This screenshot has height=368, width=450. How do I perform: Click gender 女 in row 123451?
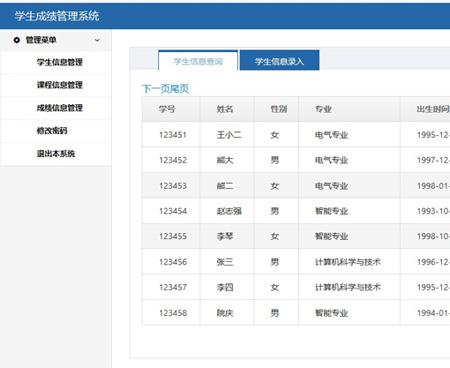click(275, 135)
